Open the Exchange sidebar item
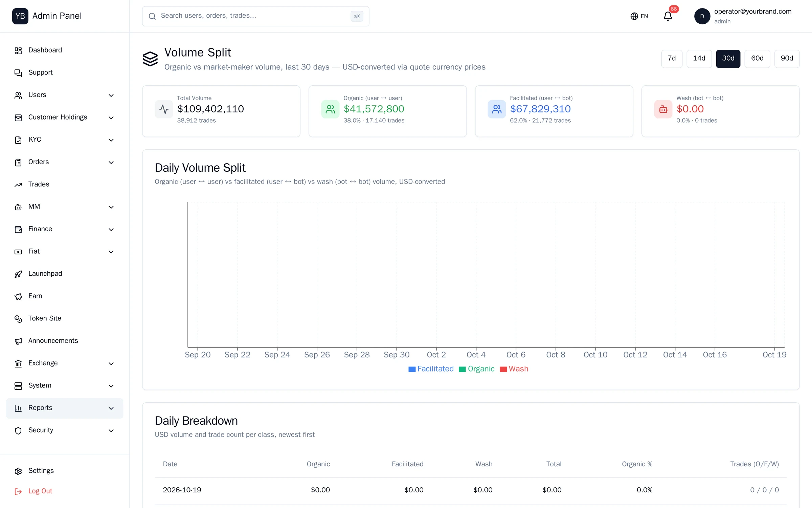The width and height of the screenshot is (812, 508). click(65, 363)
